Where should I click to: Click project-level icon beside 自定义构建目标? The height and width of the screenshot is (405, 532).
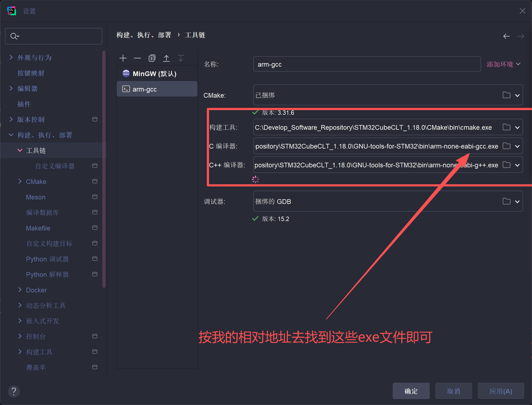pyautogui.click(x=95, y=243)
